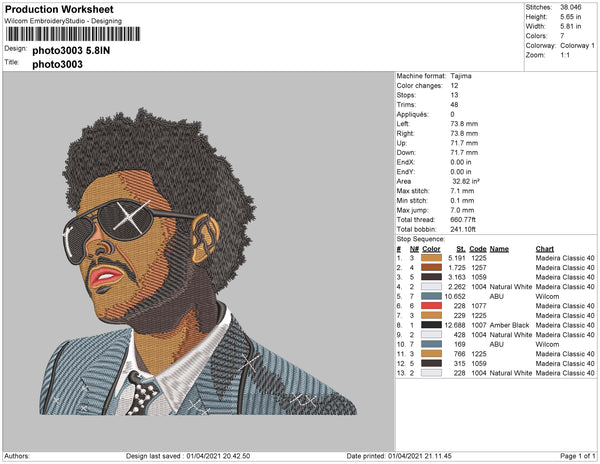Select the Height value '5.65 in'
The width and height of the screenshot is (600, 464).
pos(571,17)
